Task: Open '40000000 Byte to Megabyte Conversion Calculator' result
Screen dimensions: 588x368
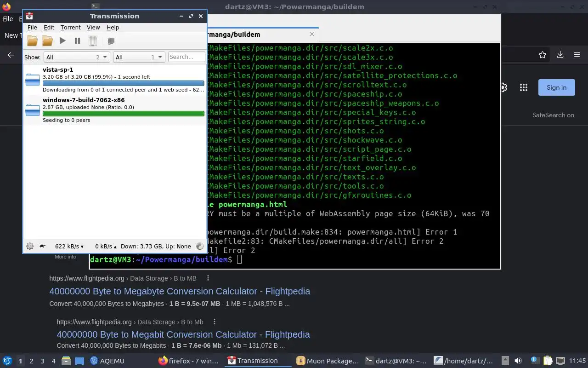Action: 180,291
